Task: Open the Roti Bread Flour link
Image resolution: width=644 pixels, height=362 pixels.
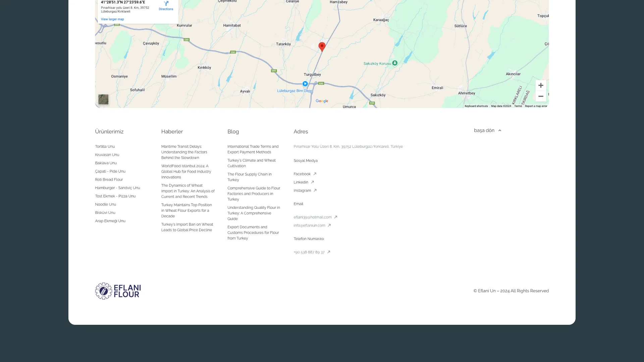Action: 109,180
